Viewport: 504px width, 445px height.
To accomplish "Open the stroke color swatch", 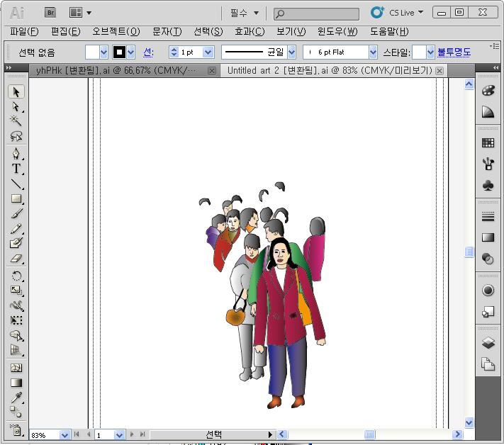I will tap(119, 52).
